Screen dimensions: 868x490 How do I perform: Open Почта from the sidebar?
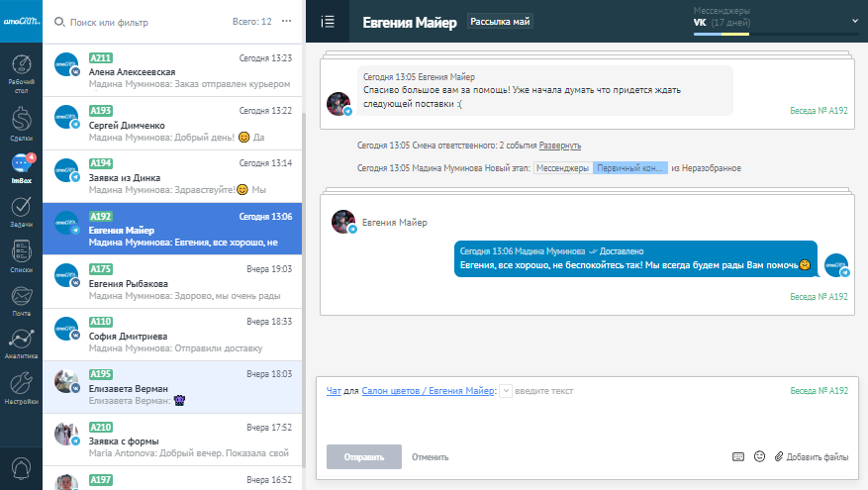20,299
